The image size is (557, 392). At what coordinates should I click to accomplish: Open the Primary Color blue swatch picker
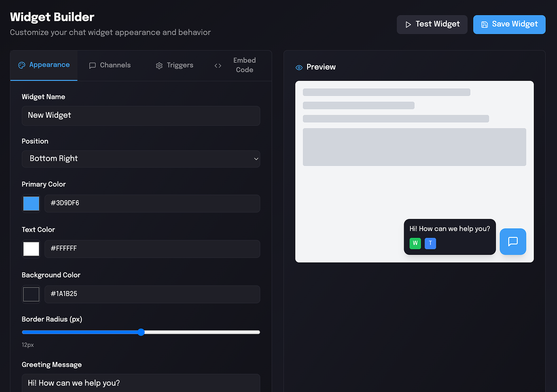pos(31,203)
